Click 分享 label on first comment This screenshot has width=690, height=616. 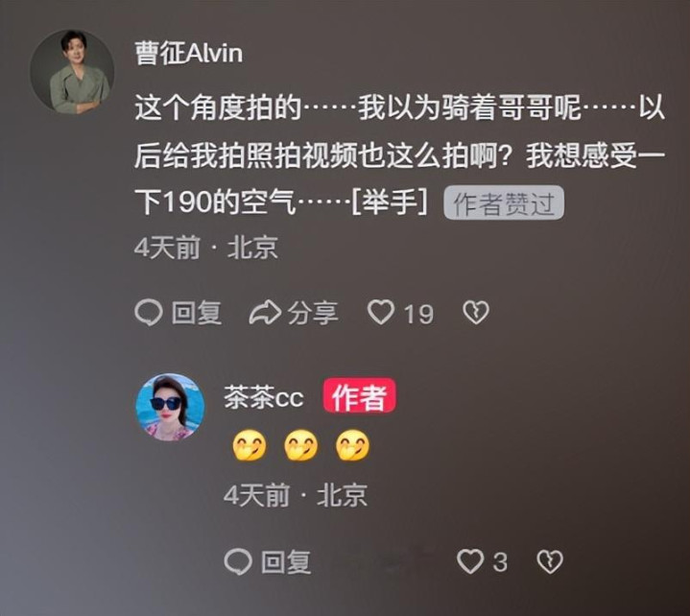[x=313, y=313]
